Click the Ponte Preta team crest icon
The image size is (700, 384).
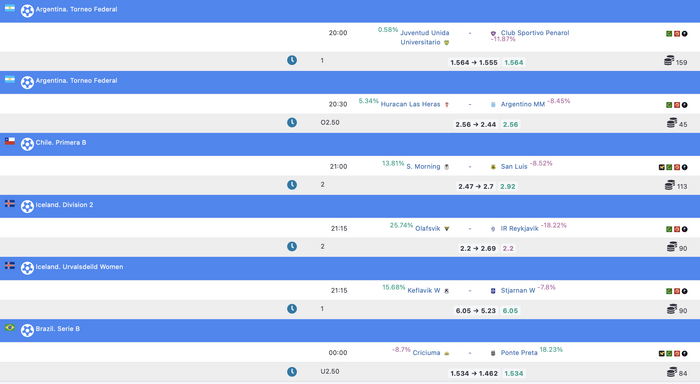[493, 353]
